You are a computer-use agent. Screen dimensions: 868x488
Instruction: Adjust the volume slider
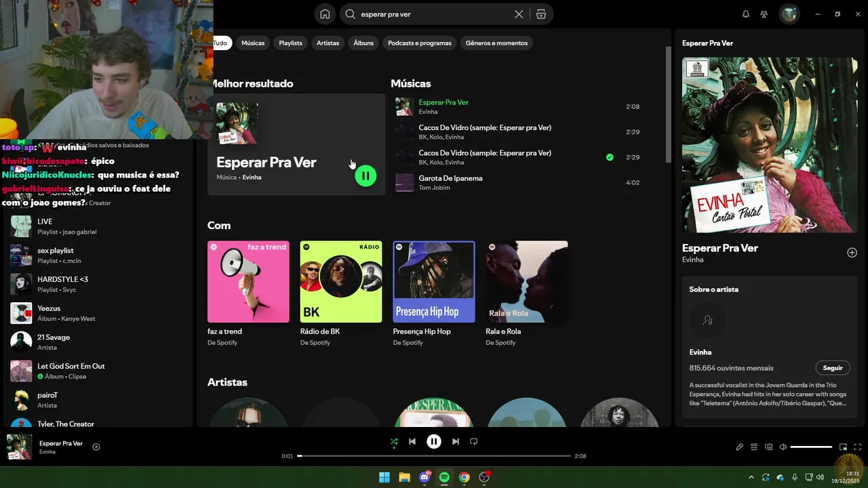coord(811,447)
